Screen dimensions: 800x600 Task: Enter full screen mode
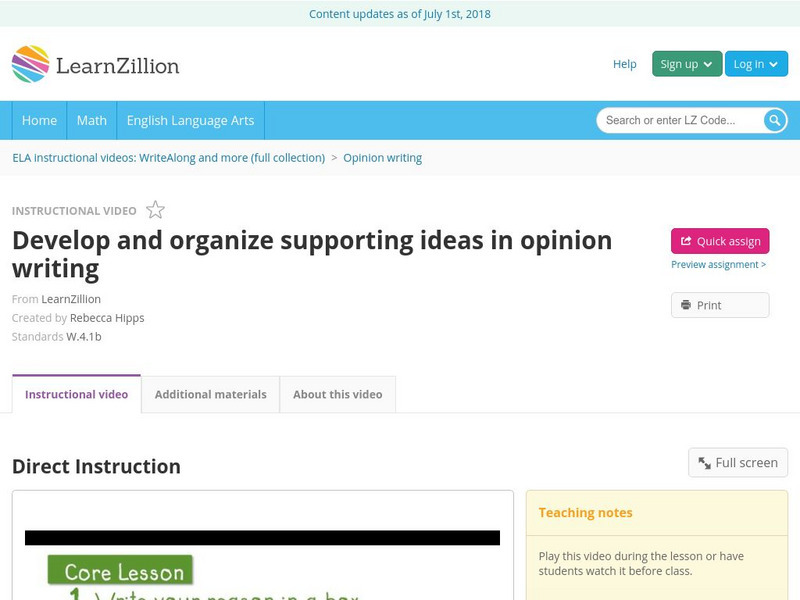coord(738,463)
